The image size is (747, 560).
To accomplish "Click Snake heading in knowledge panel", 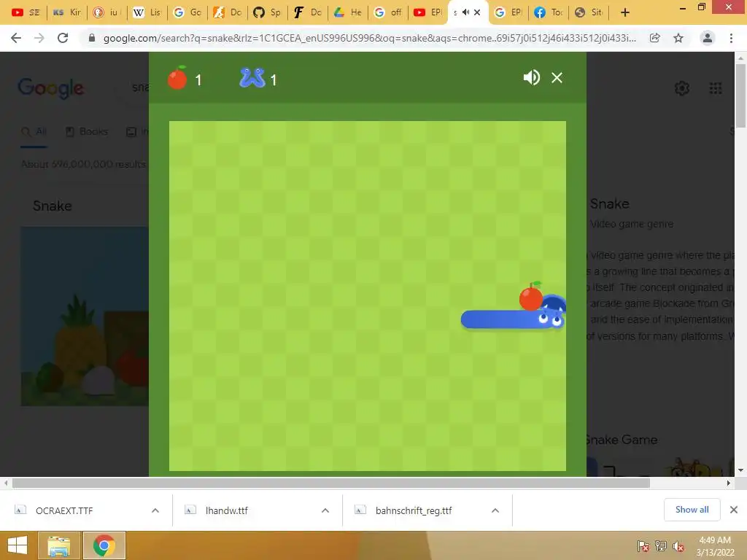I will click(x=609, y=204).
